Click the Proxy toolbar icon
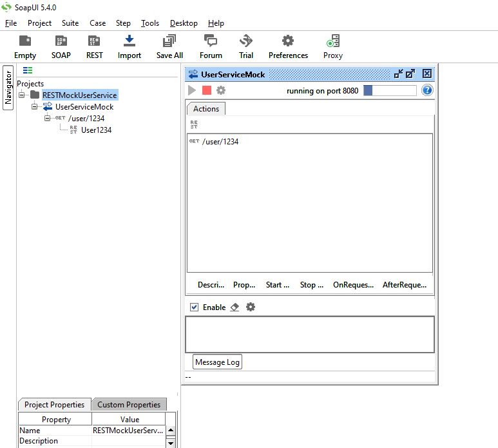 [333, 46]
